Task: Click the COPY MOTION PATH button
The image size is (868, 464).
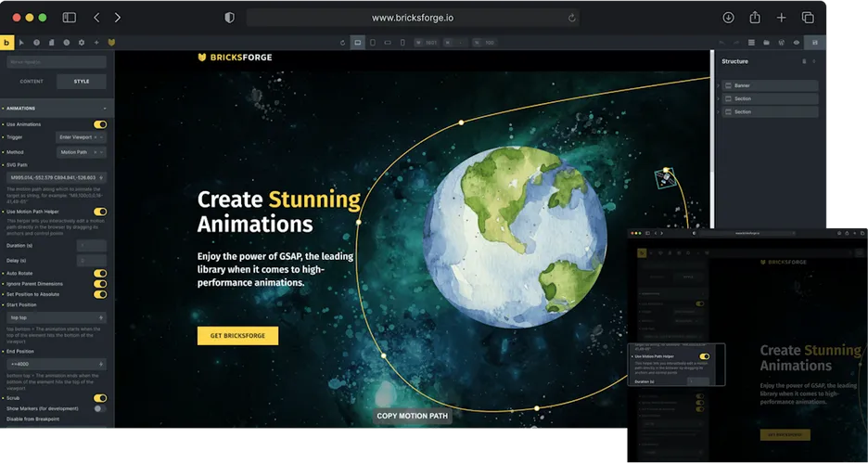Action: (413, 416)
